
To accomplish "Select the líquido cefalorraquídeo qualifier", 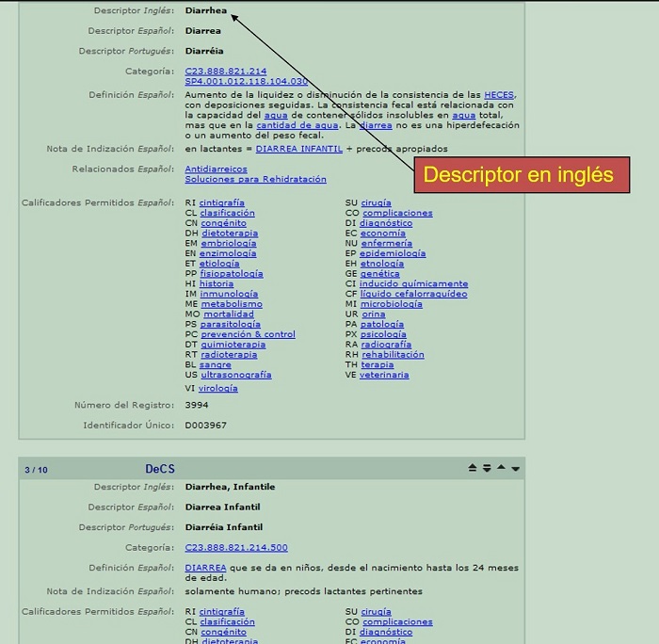I will pos(413,294).
